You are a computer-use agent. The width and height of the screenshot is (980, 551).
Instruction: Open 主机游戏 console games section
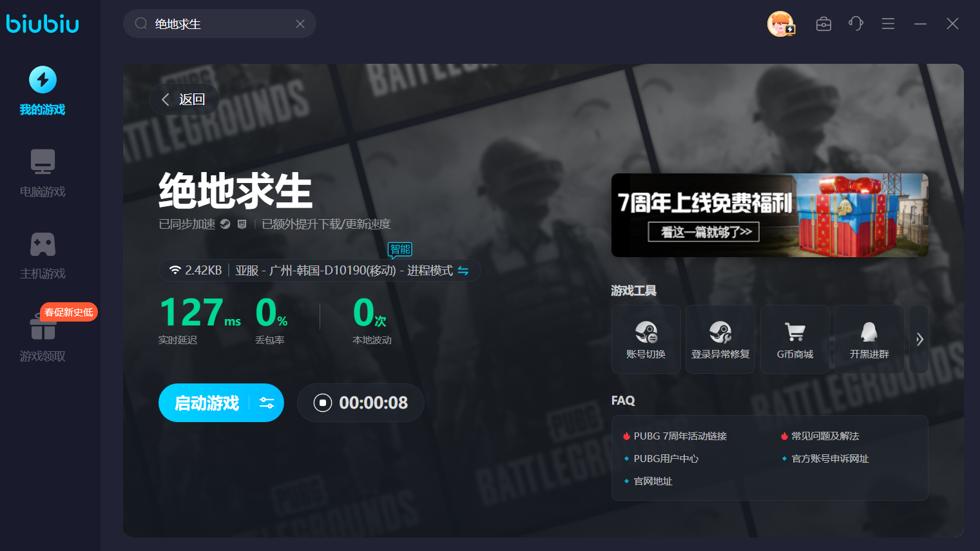tap(43, 255)
